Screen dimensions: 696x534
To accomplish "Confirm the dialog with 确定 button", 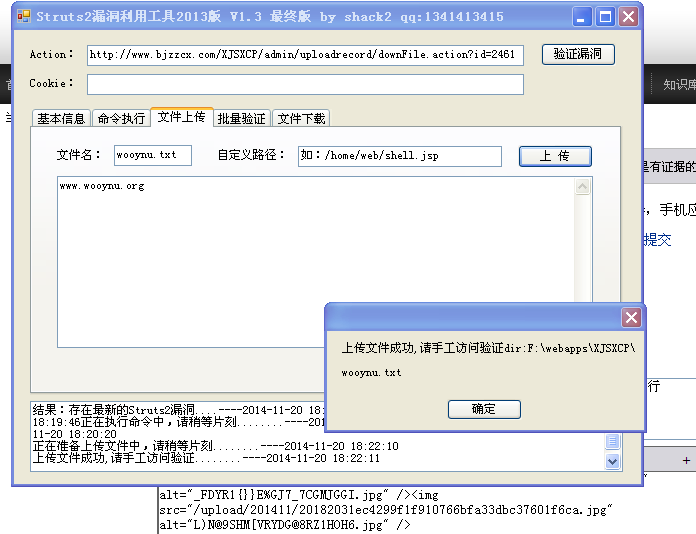I will pos(484,409).
